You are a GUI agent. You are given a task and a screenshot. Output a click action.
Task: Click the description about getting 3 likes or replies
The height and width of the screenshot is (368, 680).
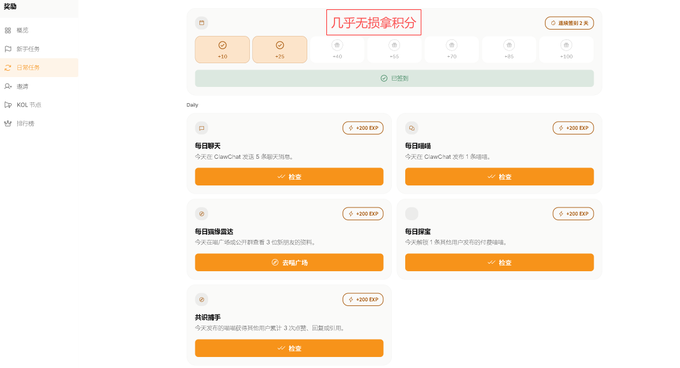click(270, 329)
